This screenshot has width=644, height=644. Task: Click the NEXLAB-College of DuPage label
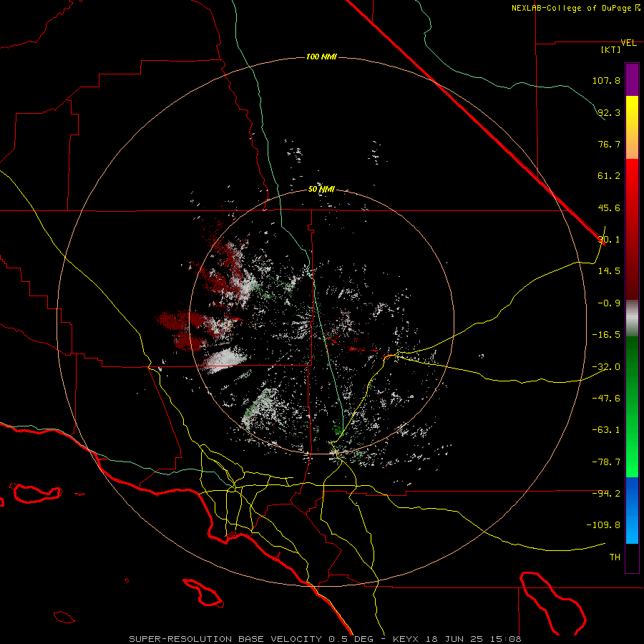pyautogui.click(x=571, y=8)
